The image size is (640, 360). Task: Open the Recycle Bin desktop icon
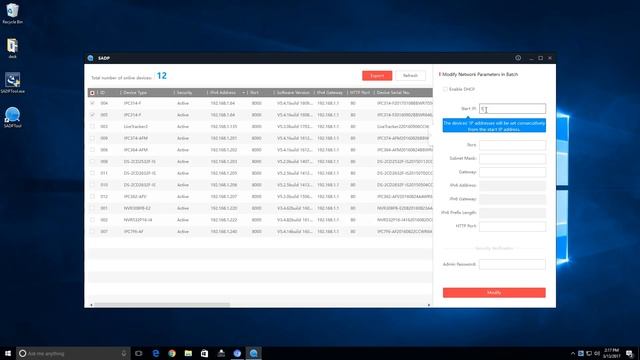point(12,13)
